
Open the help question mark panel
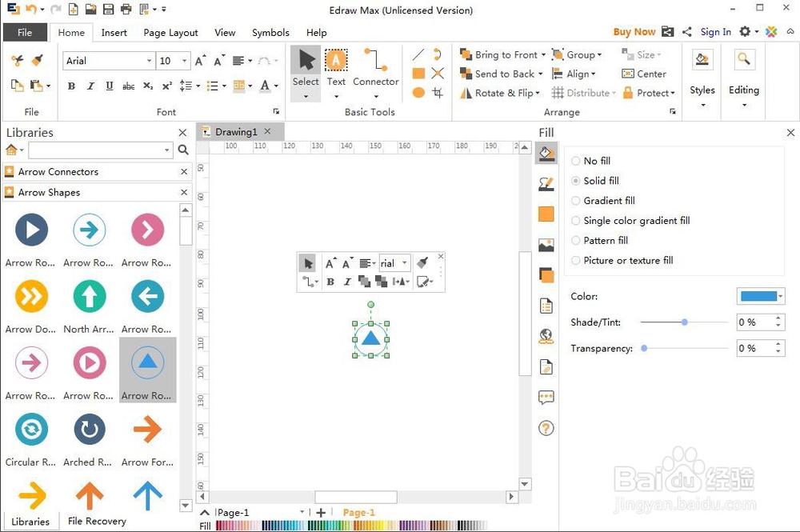[546, 428]
